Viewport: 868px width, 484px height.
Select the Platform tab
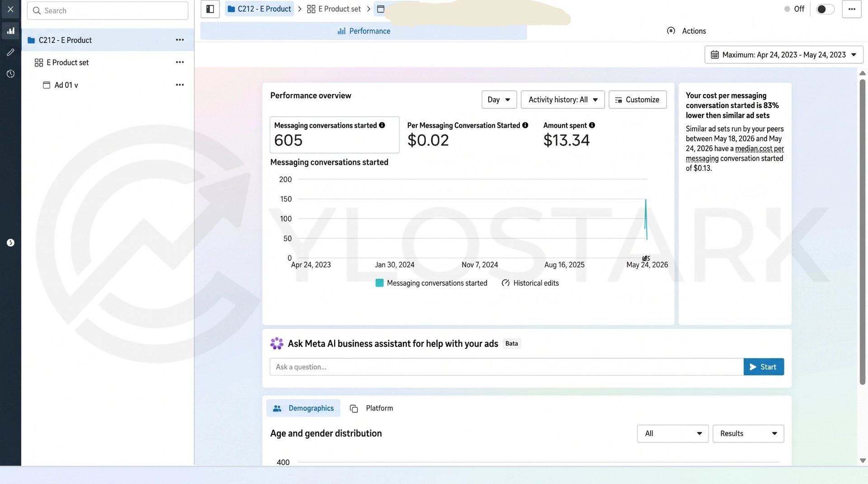tap(372, 408)
